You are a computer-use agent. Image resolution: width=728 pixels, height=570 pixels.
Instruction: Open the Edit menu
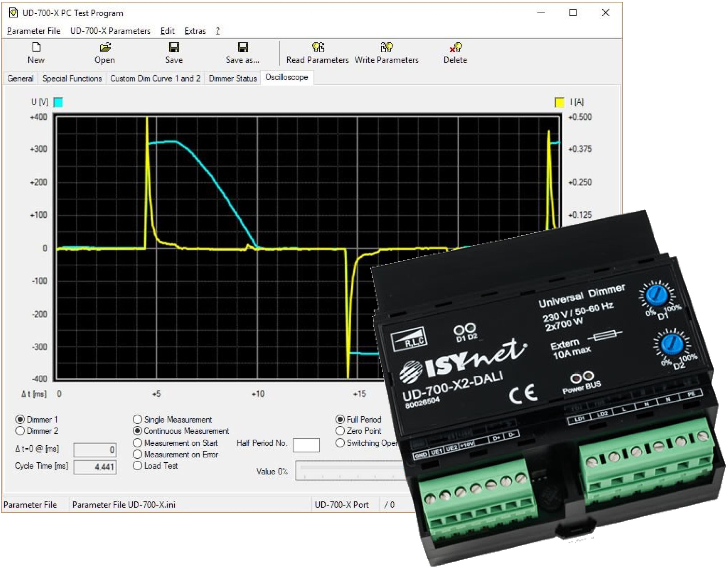[x=167, y=31]
